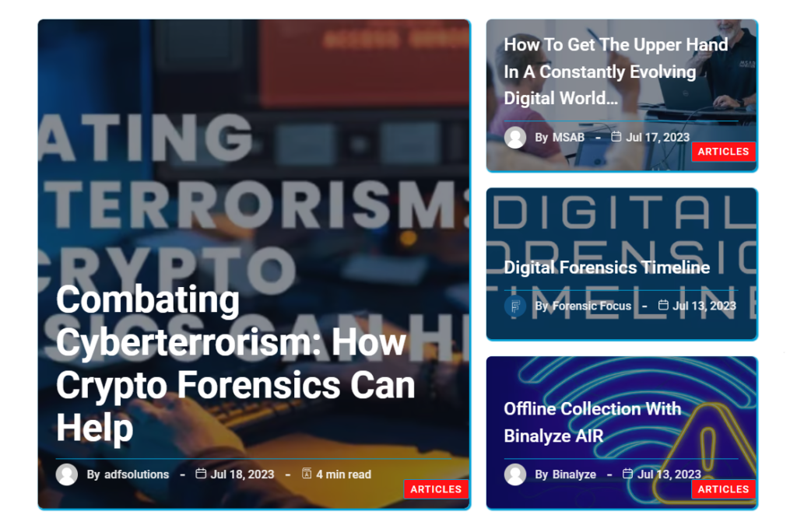This screenshot has width=797, height=532.
Task: Click the ARTICLES label on the MSAB card
Action: (x=723, y=152)
